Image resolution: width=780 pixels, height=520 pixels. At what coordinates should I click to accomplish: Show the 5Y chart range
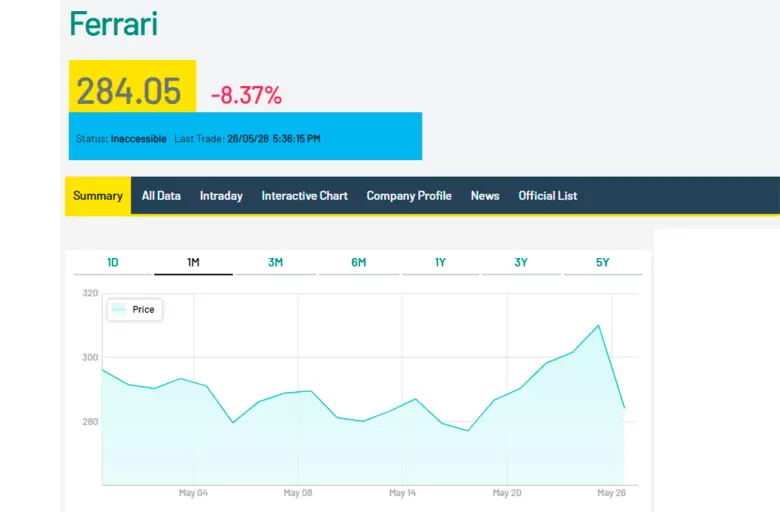[602, 262]
